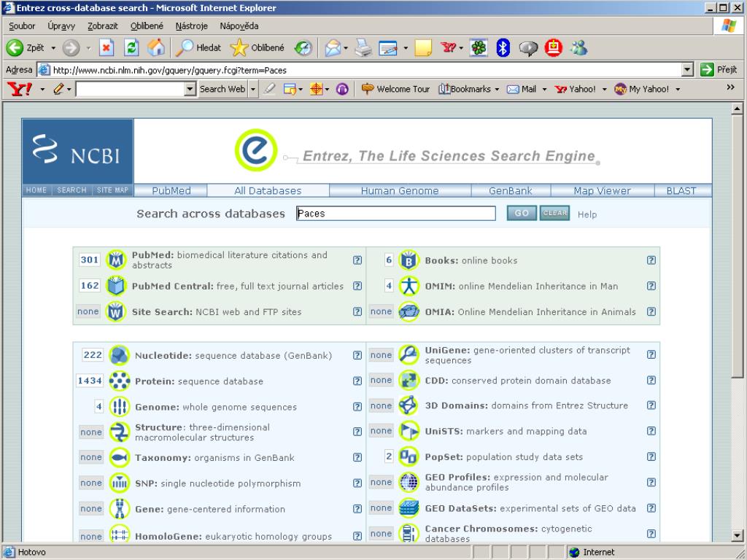The width and height of the screenshot is (747, 560).
Task: Click the Taxonomy fish icon
Action: pyautogui.click(x=119, y=458)
